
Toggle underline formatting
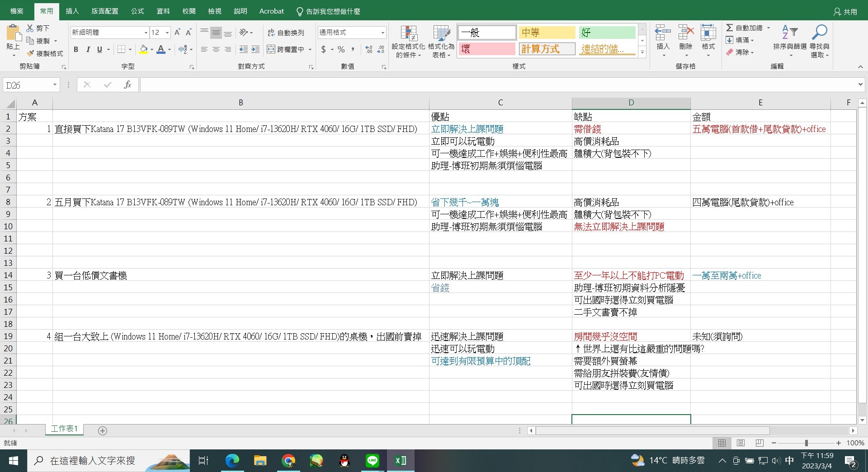point(99,49)
